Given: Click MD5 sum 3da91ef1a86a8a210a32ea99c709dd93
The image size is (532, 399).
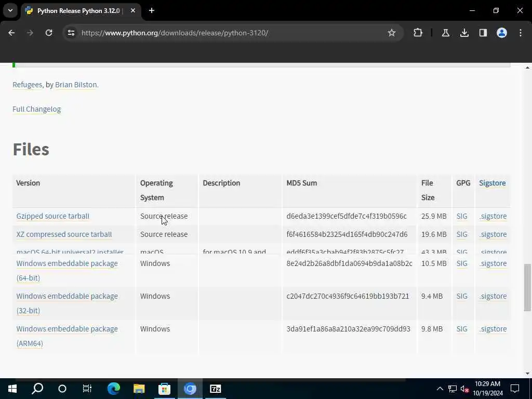Looking at the screenshot, I should pyautogui.click(x=349, y=329).
